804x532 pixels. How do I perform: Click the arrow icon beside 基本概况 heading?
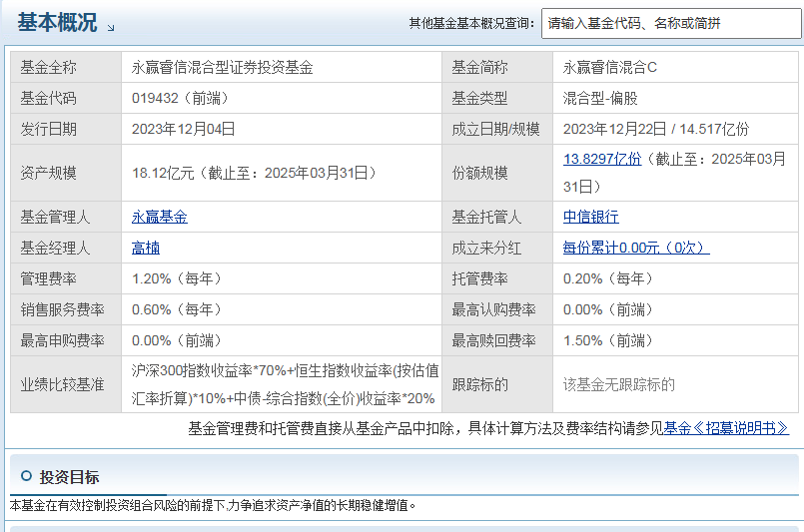pos(111,28)
